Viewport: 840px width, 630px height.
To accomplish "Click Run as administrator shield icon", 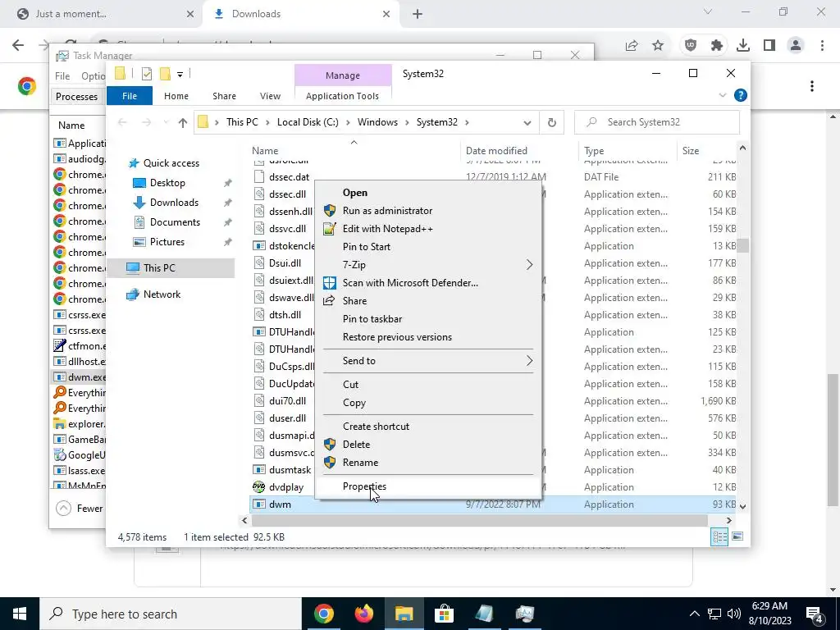I will pyautogui.click(x=330, y=211).
